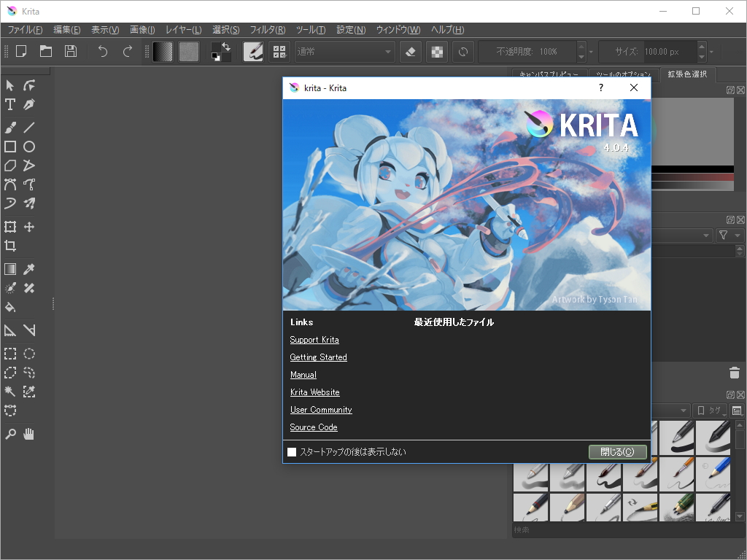Select the Move tool
The width and height of the screenshot is (747, 560).
coord(29,227)
